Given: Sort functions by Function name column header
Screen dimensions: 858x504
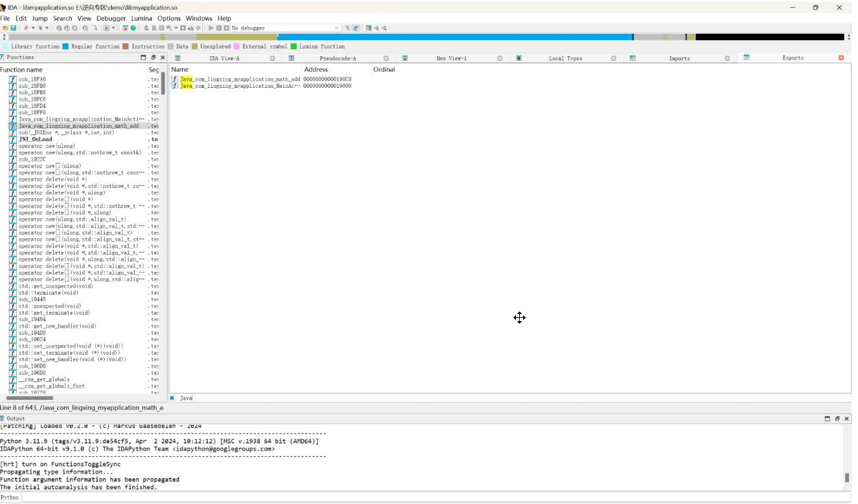Looking at the screenshot, I should tap(74, 70).
